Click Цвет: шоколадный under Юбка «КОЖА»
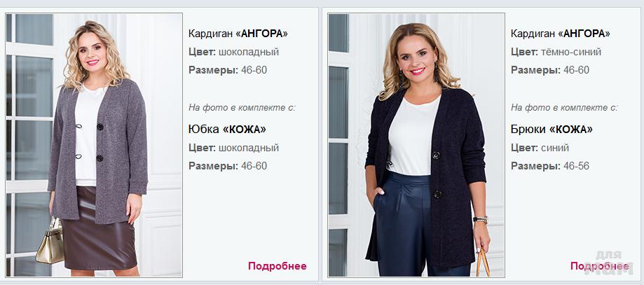The width and height of the screenshot is (644, 285). [x=233, y=148]
